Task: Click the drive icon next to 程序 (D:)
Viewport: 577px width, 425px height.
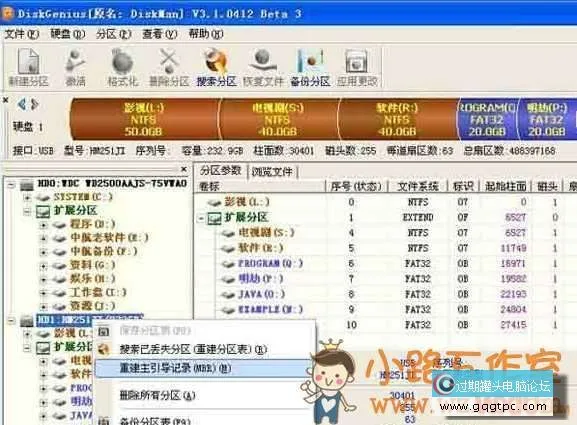Action: (x=59, y=225)
